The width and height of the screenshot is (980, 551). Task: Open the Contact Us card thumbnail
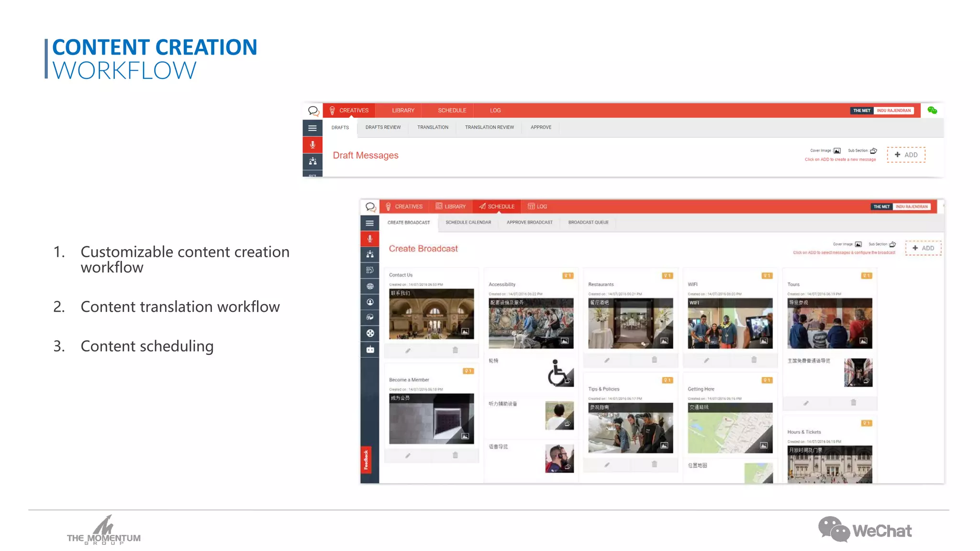pos(431,314)
